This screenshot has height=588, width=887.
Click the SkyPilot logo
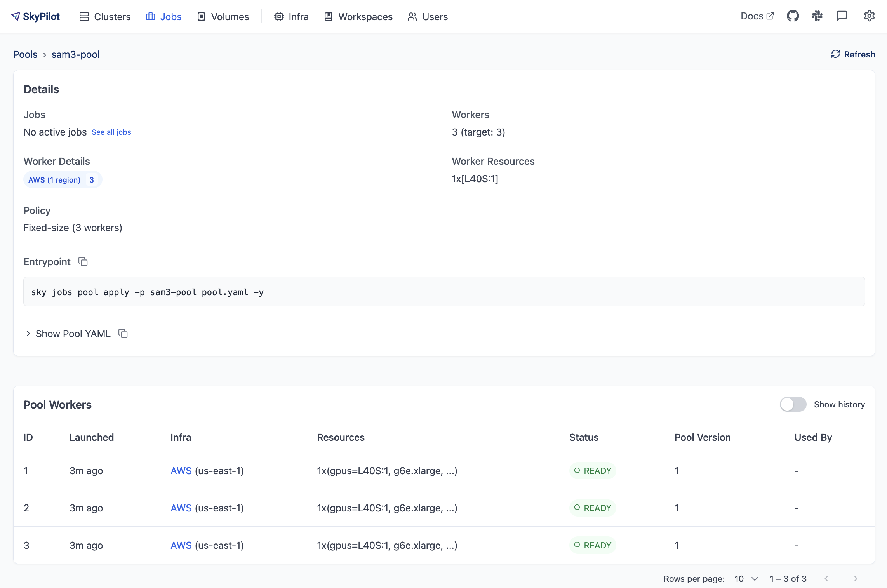point(36,16)
